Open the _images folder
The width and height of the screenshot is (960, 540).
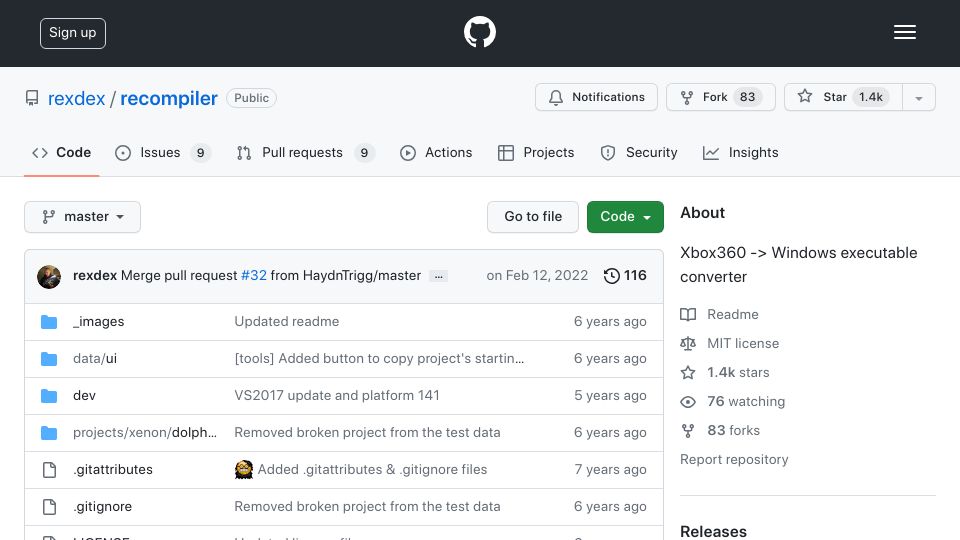click(99, 321)
